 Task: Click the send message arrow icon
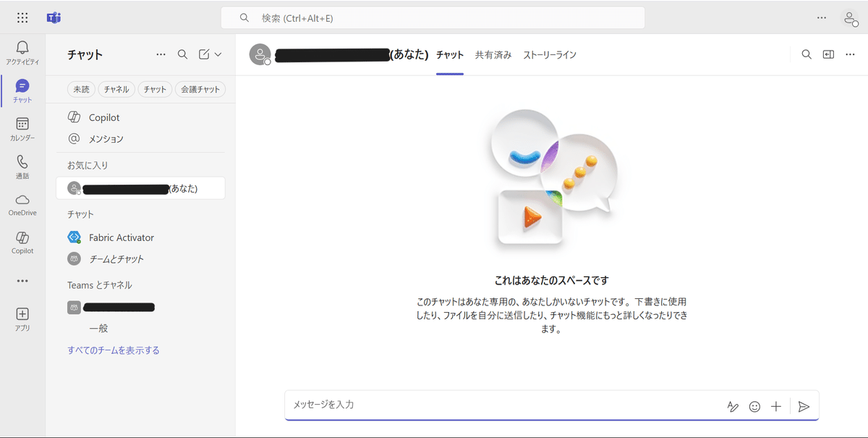[x=804, y=407]
